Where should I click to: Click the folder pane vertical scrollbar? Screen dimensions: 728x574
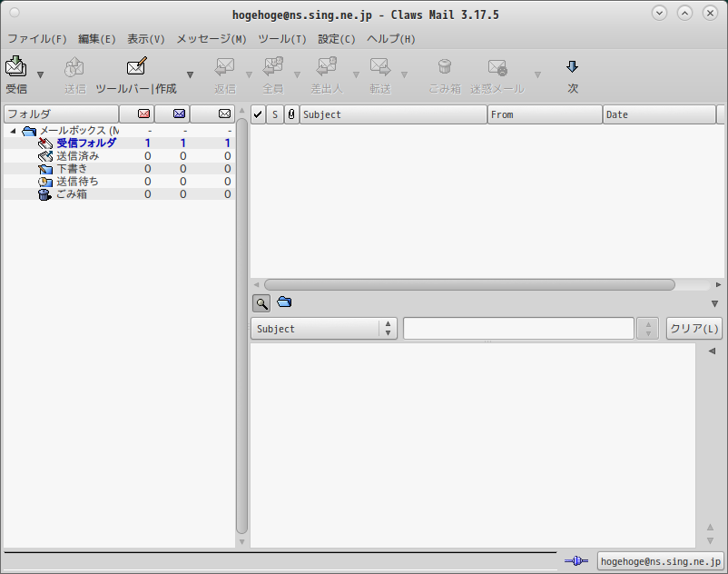point(241,326)
